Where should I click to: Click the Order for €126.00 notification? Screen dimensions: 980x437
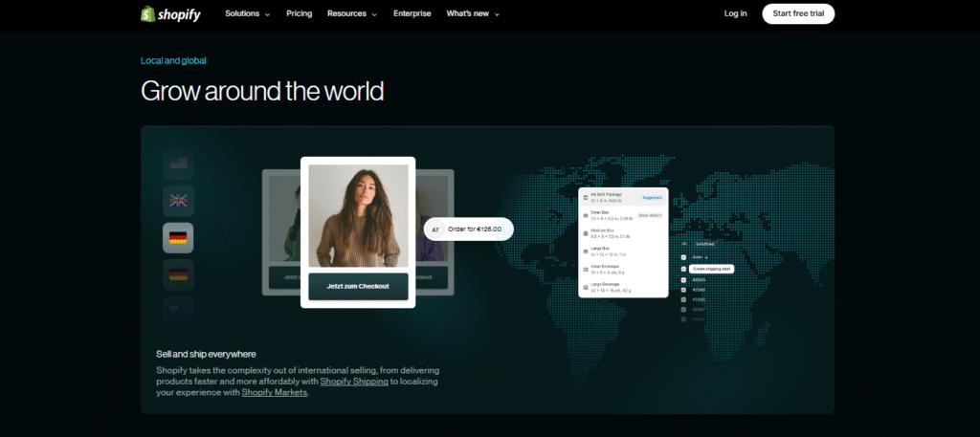pos(469,229)
